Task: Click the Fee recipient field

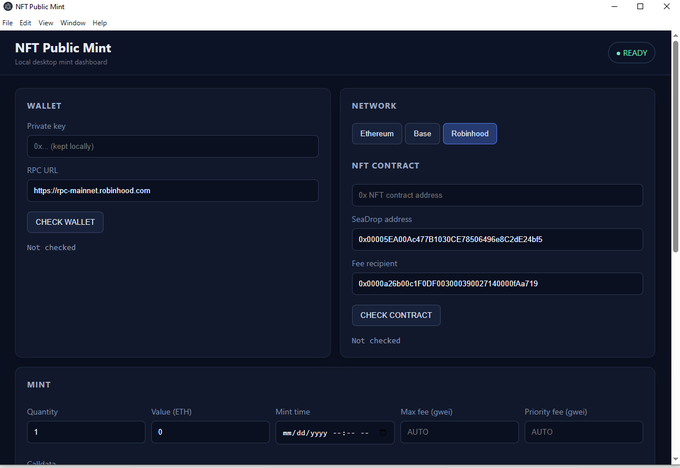Action: click(x=497, y=284)
